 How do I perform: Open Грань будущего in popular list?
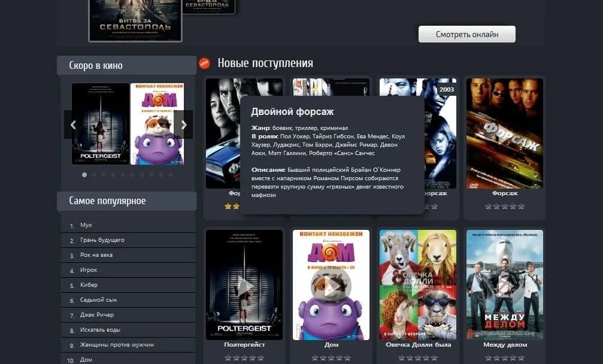[x=102, y=240]
